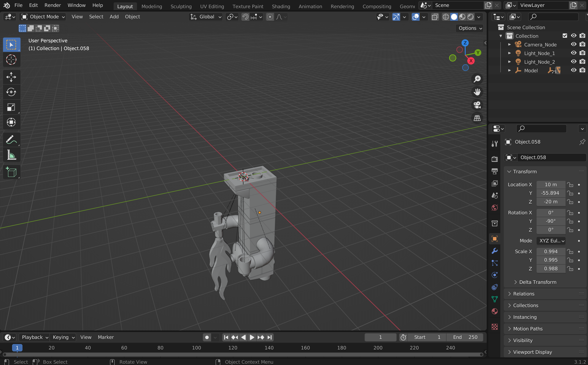Hide Light_Node_2 in viewport
The height and width of the screenshot is (365, 588).
point(574,62)
